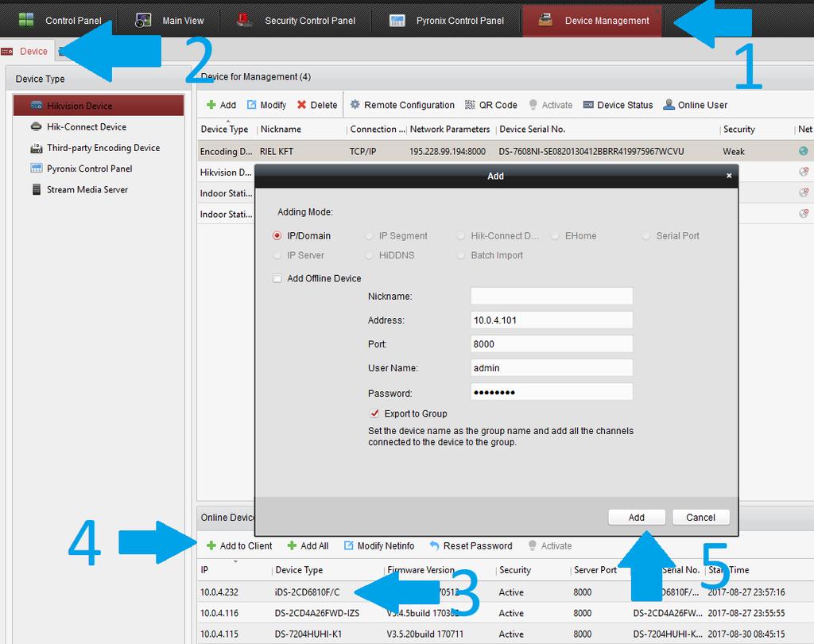Image resolution: width=814 pixels, height=644 pixels.
Task: Click the Device Management tab icon
Action: click(545, 20)
